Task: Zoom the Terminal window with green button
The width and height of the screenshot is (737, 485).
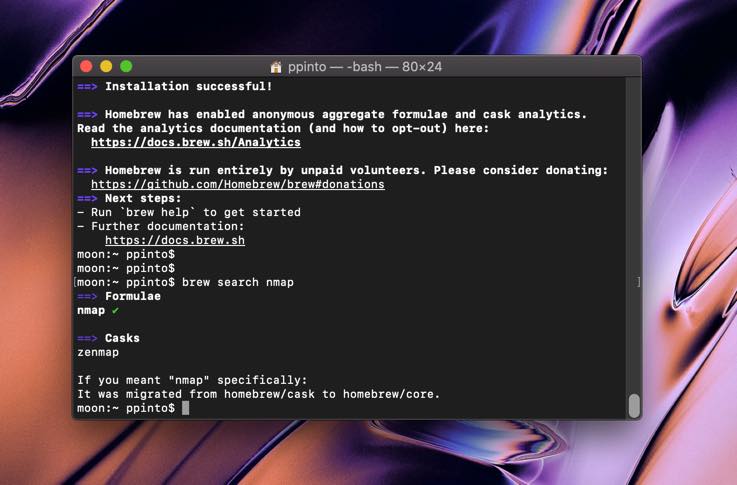Action: [126, 66]
